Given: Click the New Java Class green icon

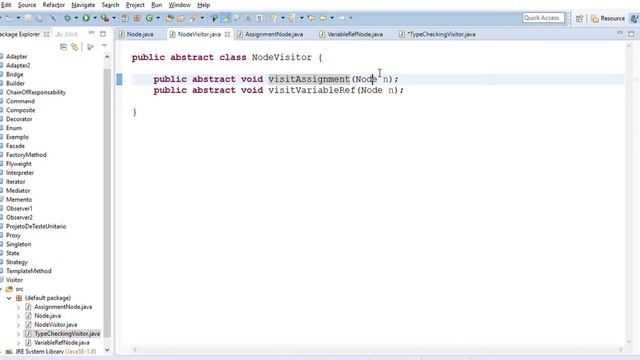Looking at the screenshot, I should pyautogui.click(x=149, y=18).
